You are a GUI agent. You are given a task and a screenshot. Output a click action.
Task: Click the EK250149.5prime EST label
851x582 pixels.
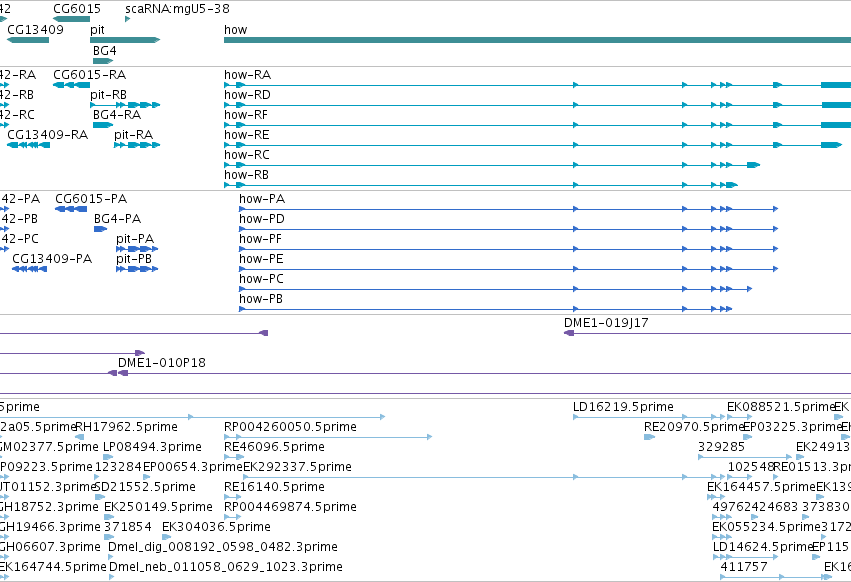point(158,507)
